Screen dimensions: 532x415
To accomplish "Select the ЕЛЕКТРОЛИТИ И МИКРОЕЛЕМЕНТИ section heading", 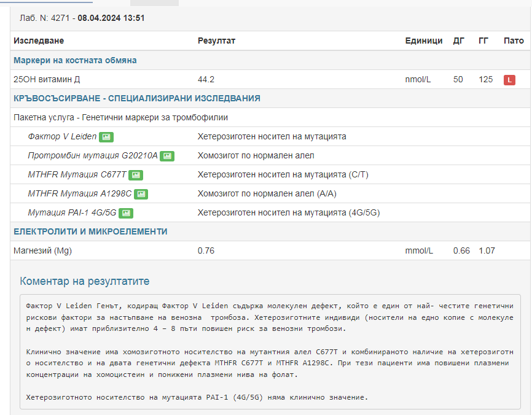I will tap(90, 231).
